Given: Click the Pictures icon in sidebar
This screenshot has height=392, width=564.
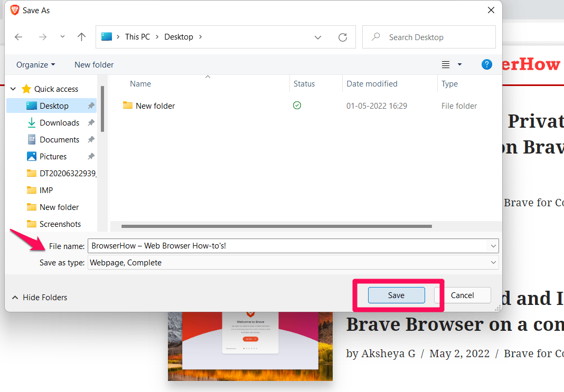Looking at the screenshot, I should tap(32, 156).
